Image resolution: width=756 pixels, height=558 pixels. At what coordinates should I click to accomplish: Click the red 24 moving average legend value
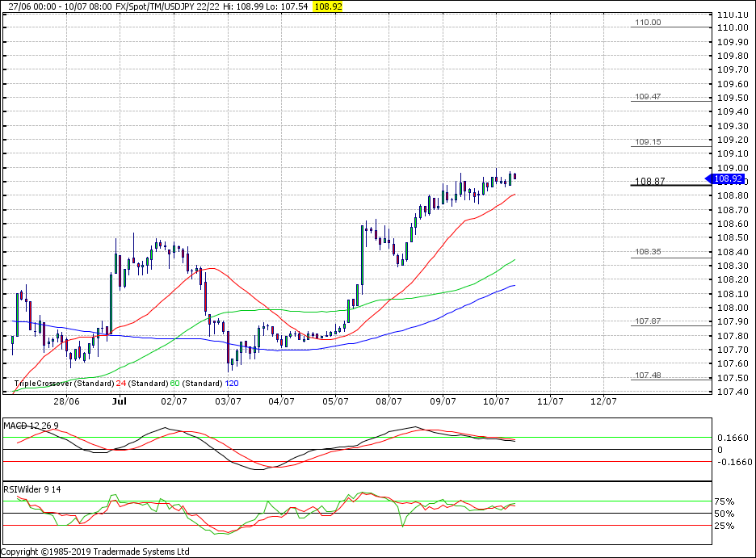(120, 384)
